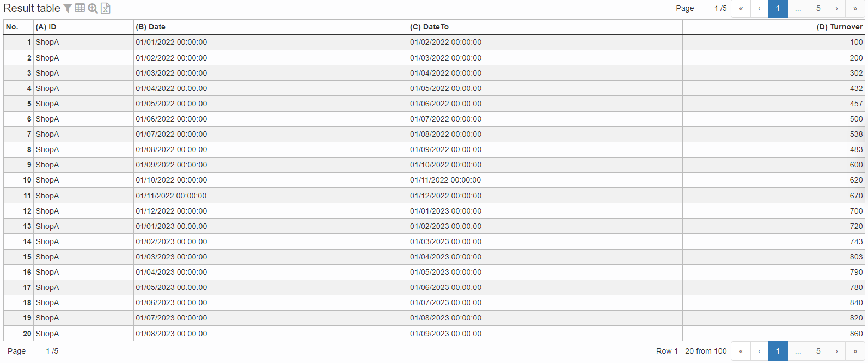Select the Turnover cell with value 100
The height and width of the screenshot is (363, 868).
click(774, 43)
